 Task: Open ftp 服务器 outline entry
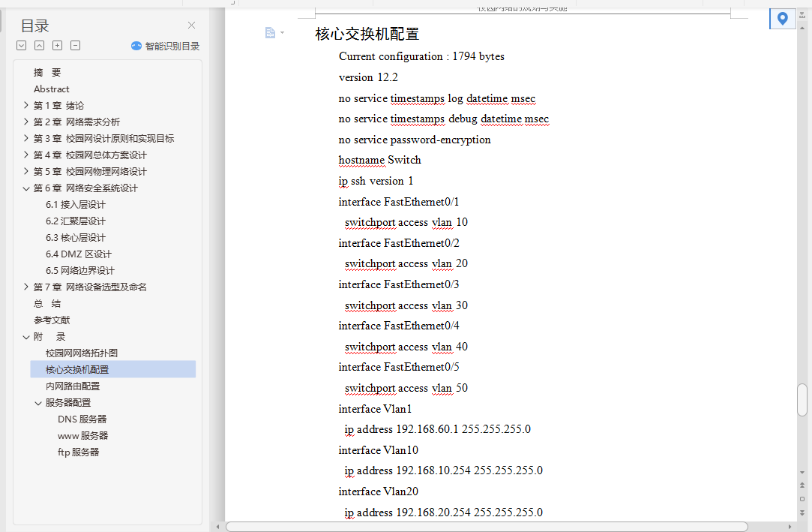click(x=78, y=452)
